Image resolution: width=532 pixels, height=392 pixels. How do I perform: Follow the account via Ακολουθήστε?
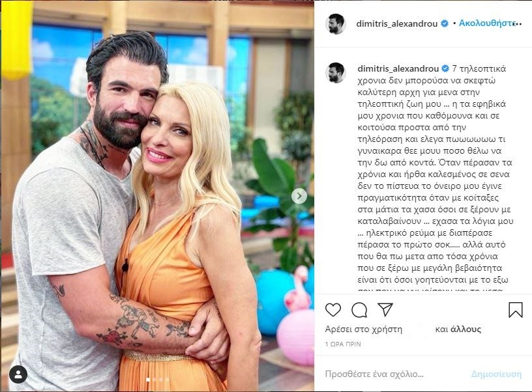pos(486,23)
